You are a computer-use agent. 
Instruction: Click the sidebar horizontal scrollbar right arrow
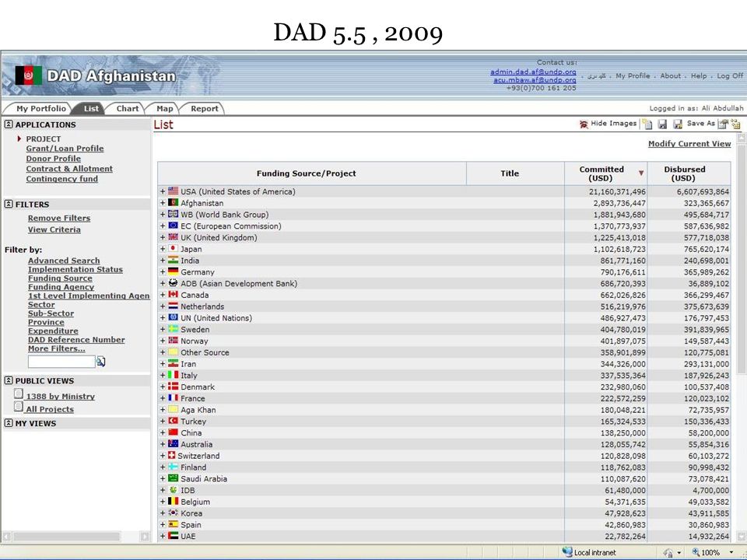click(x=145, y=537)
